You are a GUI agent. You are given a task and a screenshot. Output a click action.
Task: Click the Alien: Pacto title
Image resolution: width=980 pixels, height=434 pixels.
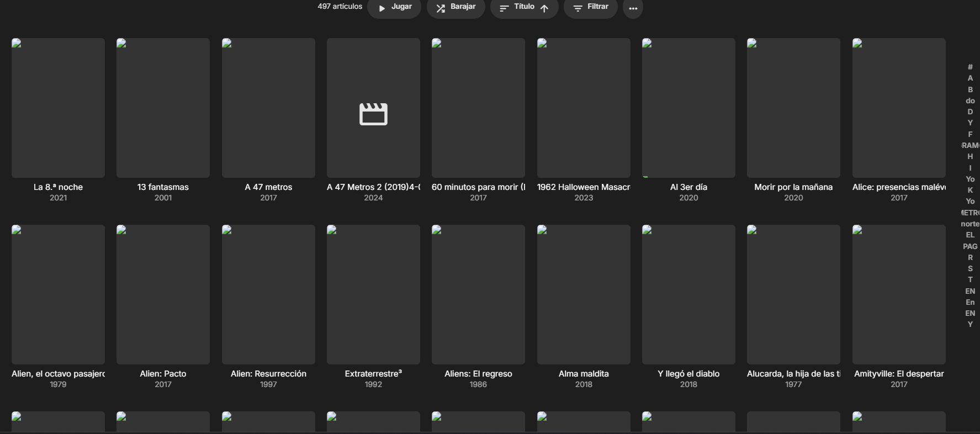tap(163, 374)
